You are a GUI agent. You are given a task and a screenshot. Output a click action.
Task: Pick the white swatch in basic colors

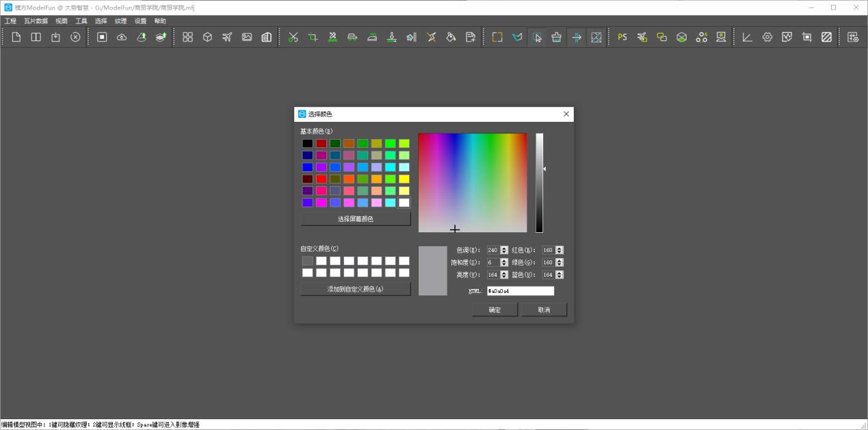tap(404, 203)
